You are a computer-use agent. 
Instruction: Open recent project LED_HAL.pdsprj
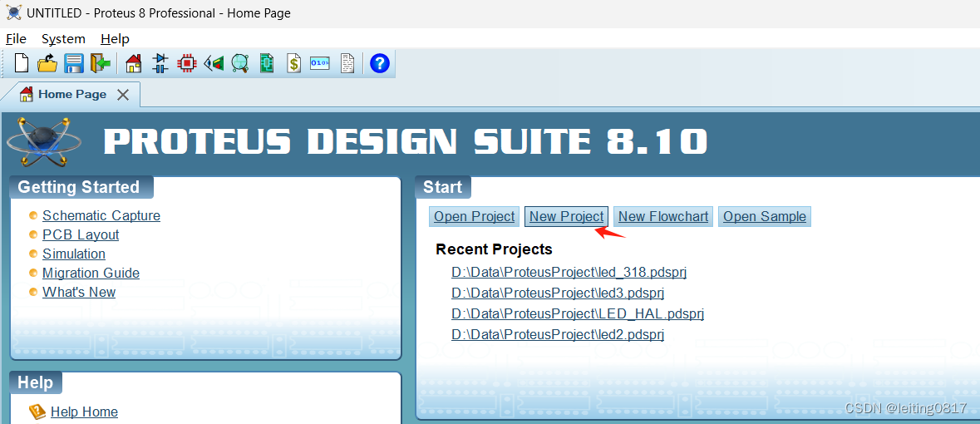[578, 313]
